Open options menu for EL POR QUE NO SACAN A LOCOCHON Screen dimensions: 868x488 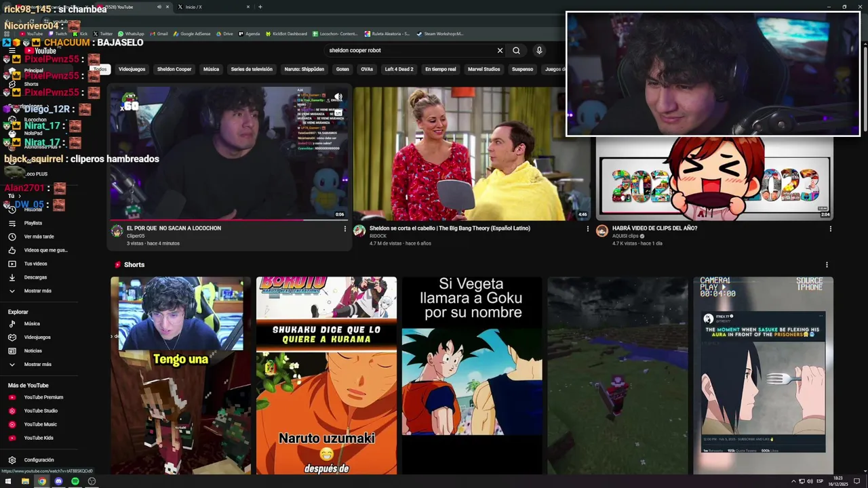click(344, 229)
